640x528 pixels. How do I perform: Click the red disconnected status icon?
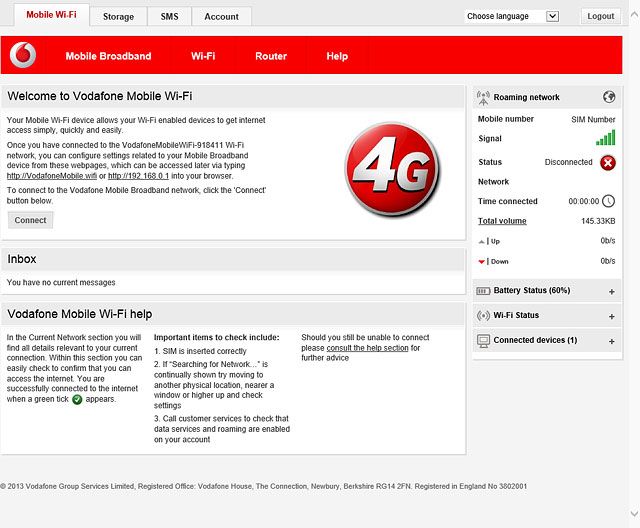click(x=608, y=163)
